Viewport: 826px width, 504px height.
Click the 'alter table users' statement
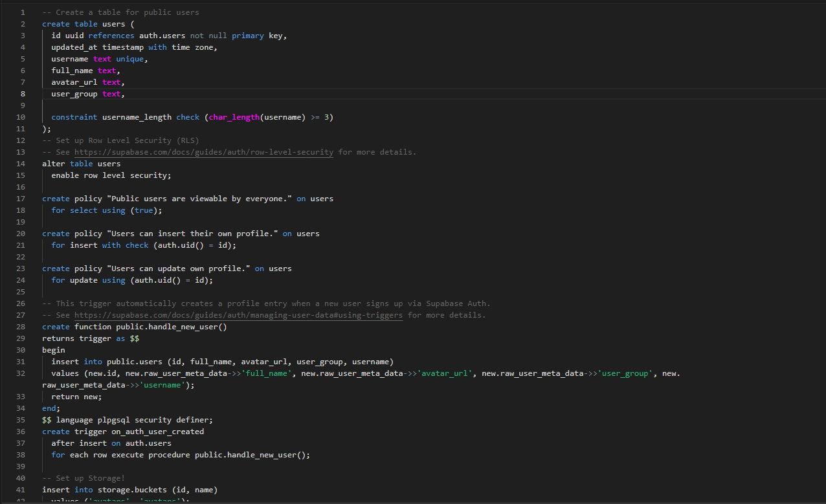pos(82,164)
